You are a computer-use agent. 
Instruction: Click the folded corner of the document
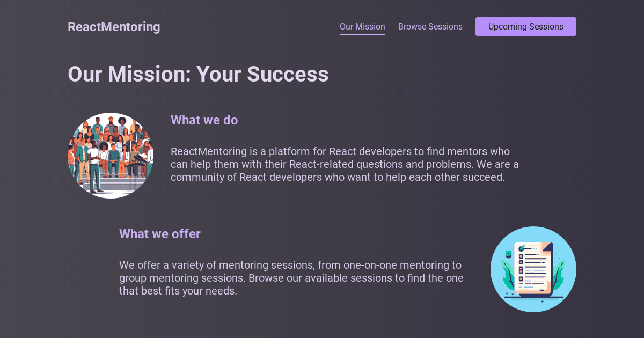click(x=547, y=247)
